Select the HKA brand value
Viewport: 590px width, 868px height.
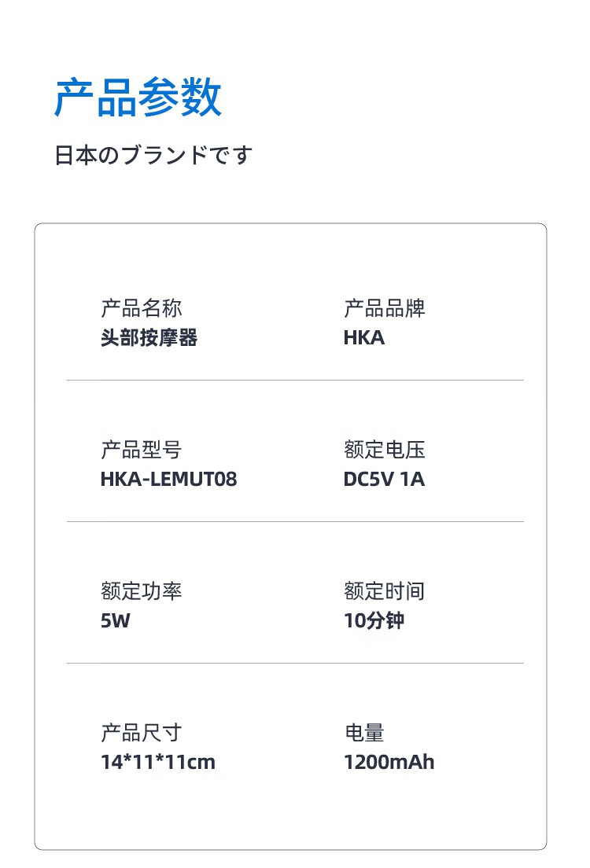tap(364, 338)
